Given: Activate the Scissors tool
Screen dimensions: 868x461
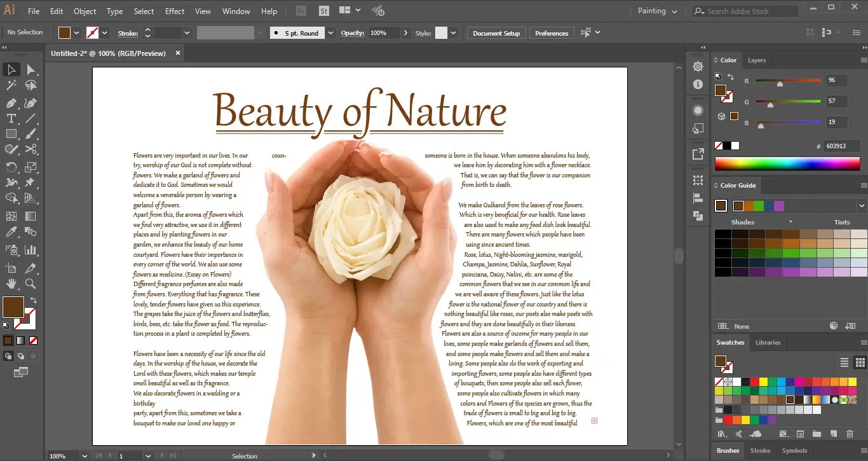Looking at the screenshot, I should [x=31, y=150].
